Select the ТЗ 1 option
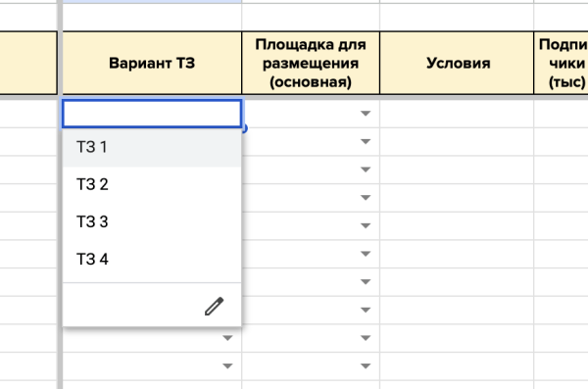The image size is (588, 389). click(x=152, y=147)
